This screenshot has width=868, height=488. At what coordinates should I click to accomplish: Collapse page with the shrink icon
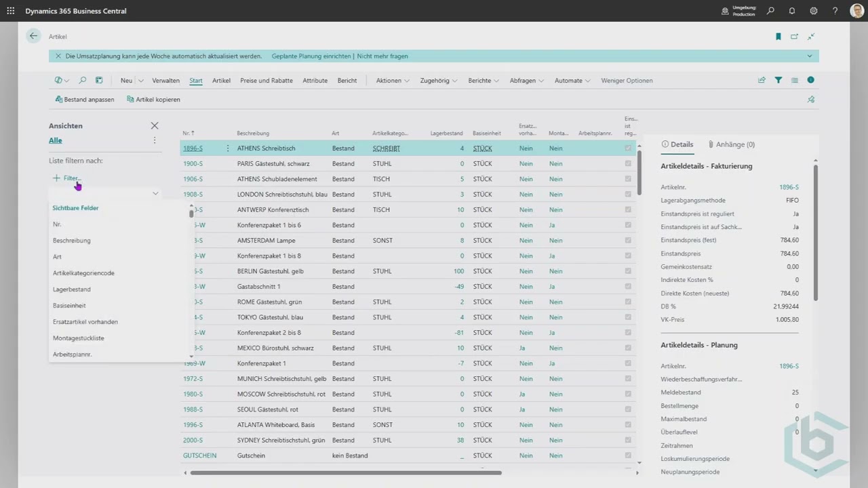(810, 37)
